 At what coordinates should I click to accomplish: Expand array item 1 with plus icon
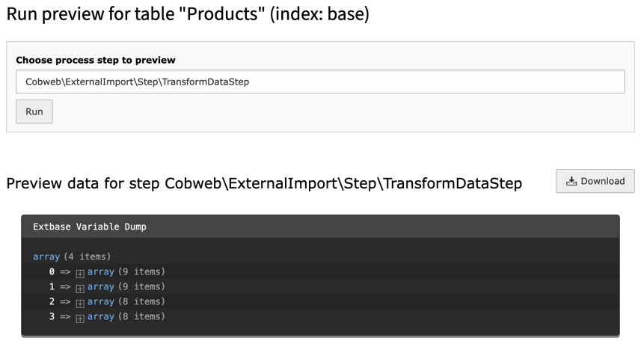(80, 288)
